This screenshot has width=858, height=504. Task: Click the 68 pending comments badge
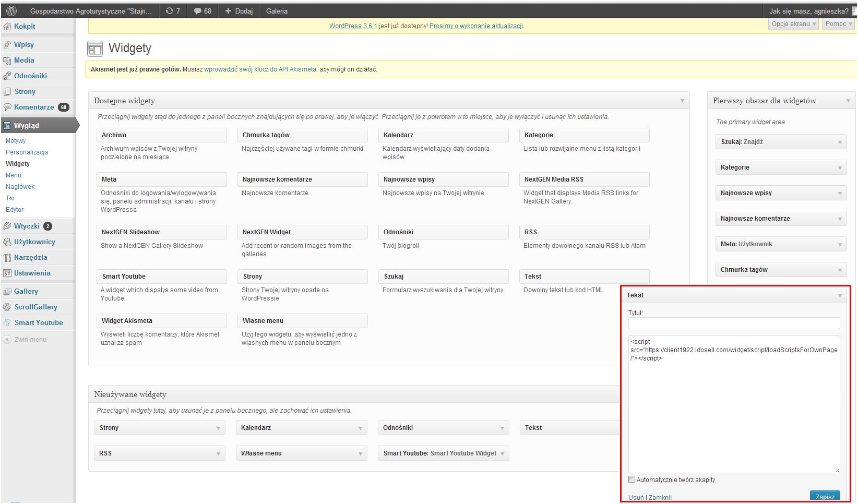(64, 107)
